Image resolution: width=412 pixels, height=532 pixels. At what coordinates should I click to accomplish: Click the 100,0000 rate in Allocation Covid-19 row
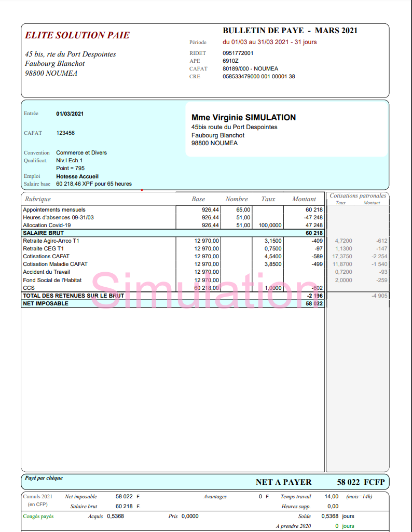pos(270,225)
